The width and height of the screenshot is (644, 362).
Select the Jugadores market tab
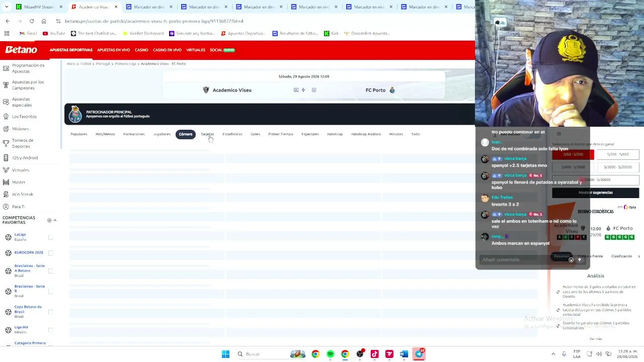pyautogui.click(x=162, y=134)
